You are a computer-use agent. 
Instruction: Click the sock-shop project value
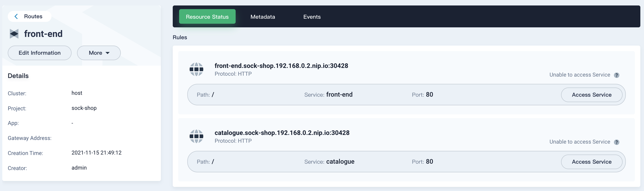[84, 108]
